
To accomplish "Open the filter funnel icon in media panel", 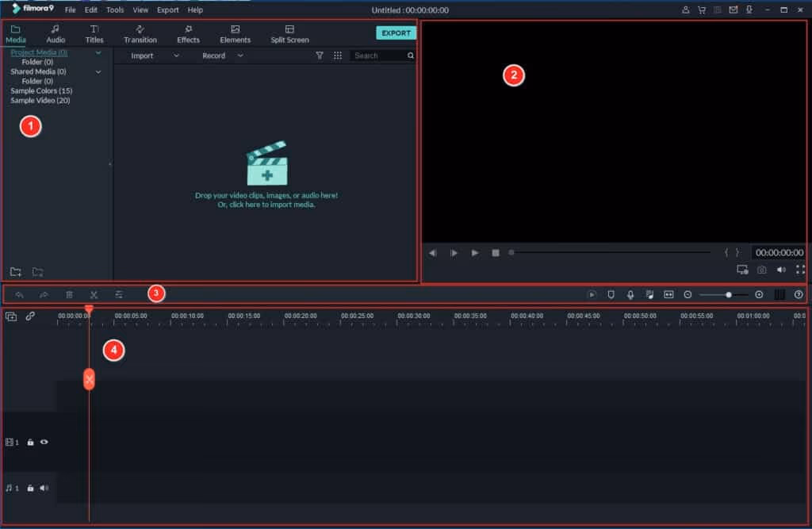I will 320,56.
